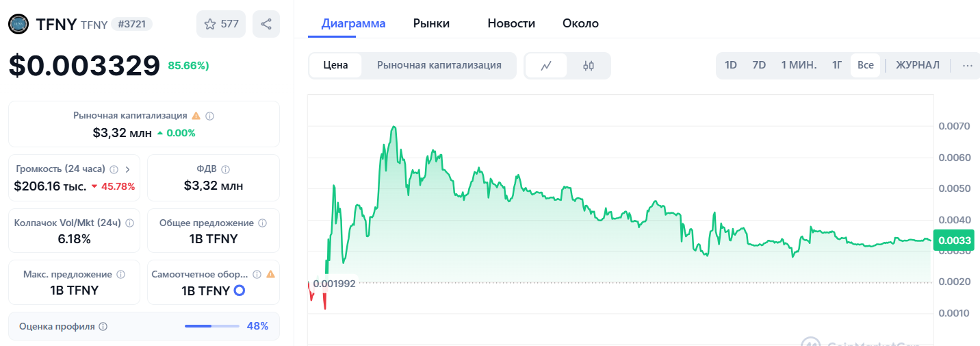Select the 7D time range

pos(759,65)
